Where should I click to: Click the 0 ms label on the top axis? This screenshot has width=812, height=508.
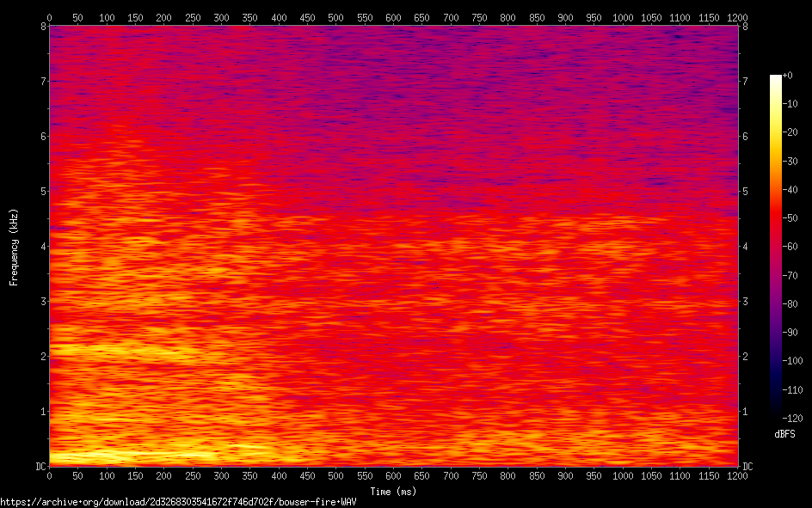point(49,16)
